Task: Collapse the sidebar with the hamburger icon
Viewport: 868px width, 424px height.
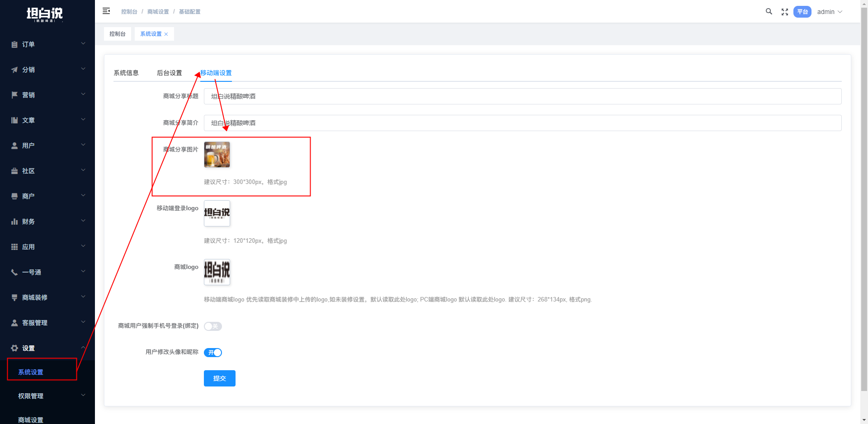Action: 106,11
